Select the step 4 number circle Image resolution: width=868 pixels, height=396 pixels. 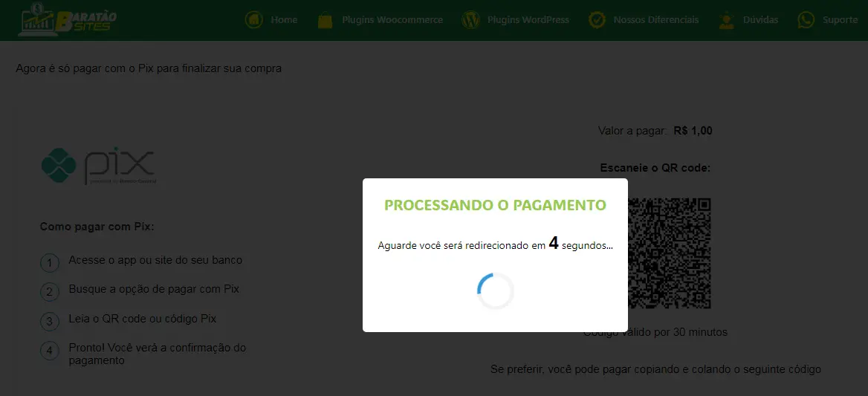(x=50, y=351)
